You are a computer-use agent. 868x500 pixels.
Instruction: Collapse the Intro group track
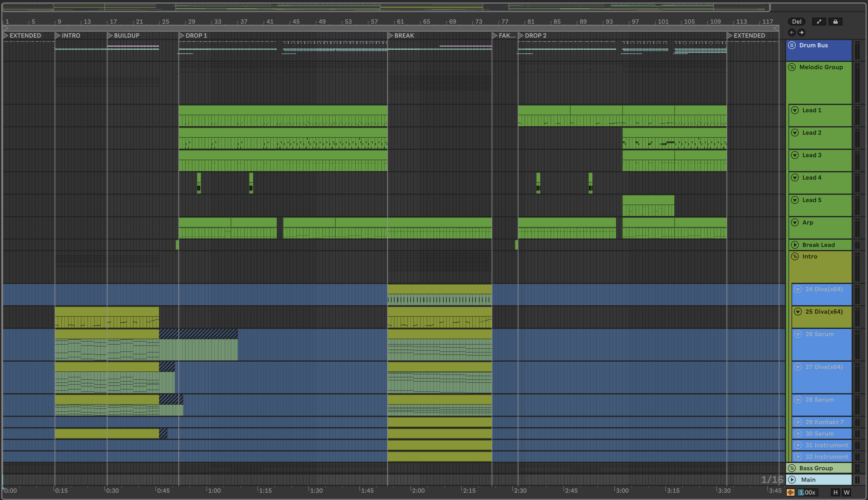[795, 257]
